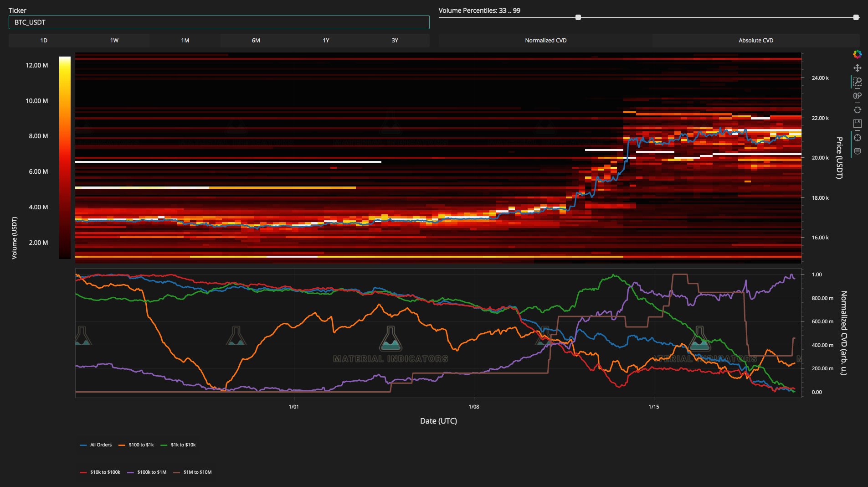Click the lower Volume Percentiles slider handle
The width and height of the screenshot is (868, 487).
pos(578,17)
